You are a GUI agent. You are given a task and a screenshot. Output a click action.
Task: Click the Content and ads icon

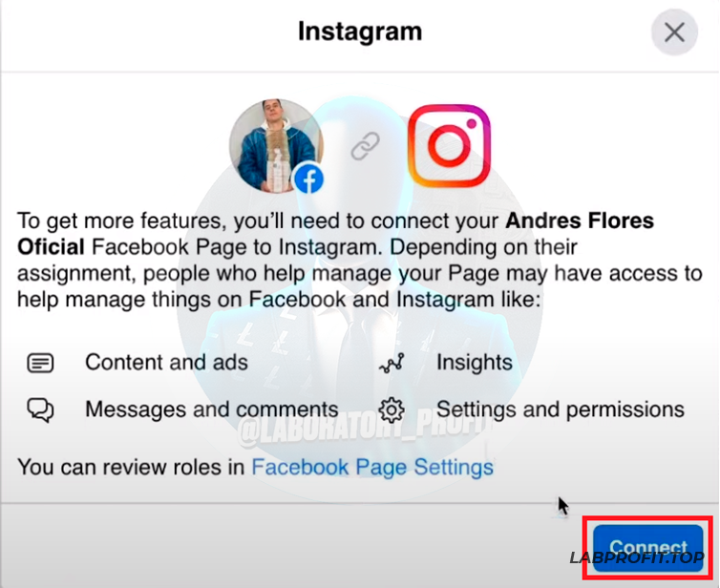coord(40,363)
